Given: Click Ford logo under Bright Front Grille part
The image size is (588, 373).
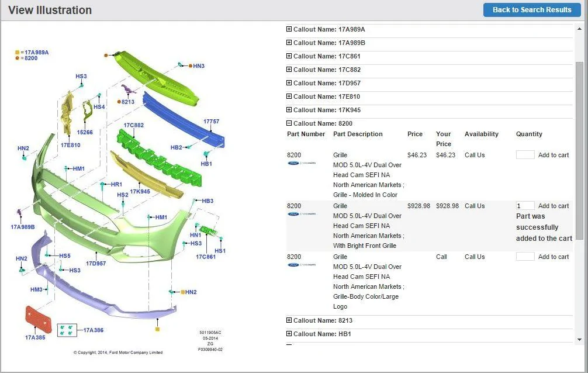Looking at the screenshot, I should (x=302, y=214).
